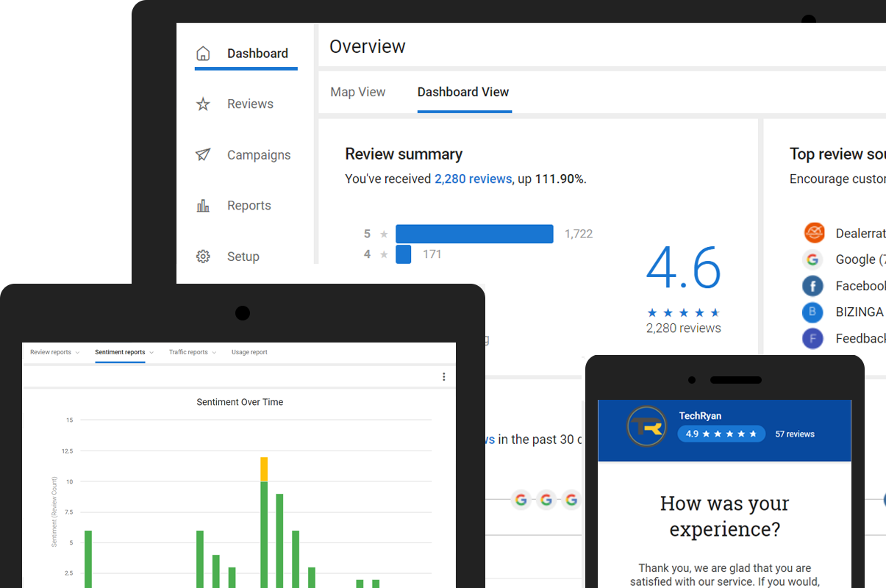Open Campaigns via the paper plane icon

[x=203, y=155]
